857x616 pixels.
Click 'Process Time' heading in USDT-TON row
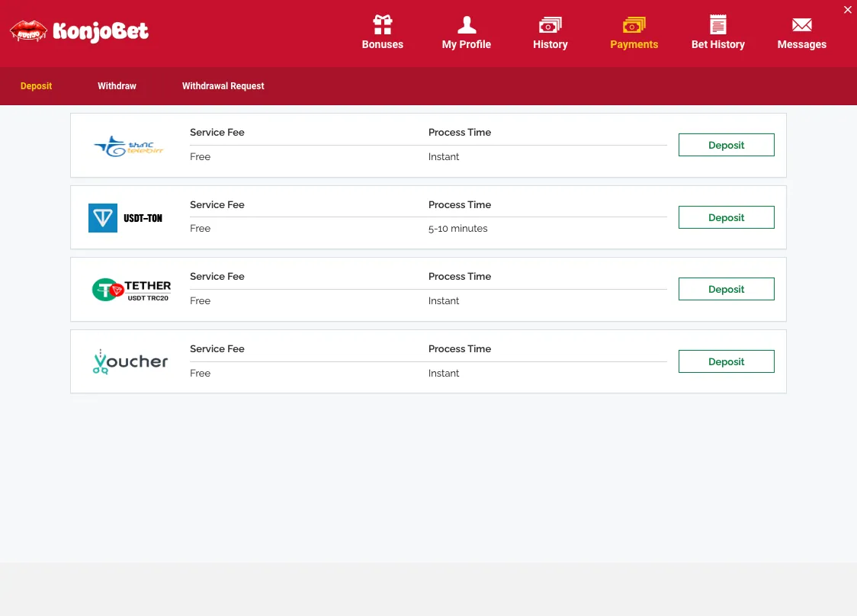pyautogui.click(x=460, y=204)
